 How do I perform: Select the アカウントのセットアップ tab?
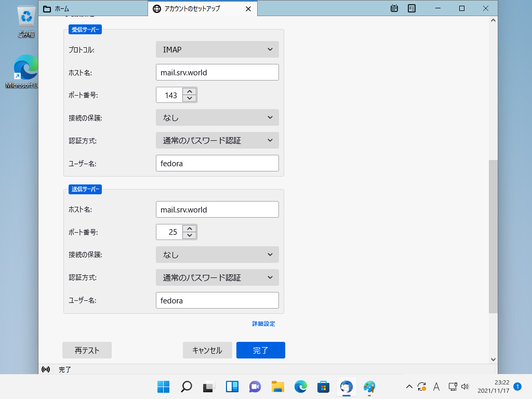pos(198,9)
